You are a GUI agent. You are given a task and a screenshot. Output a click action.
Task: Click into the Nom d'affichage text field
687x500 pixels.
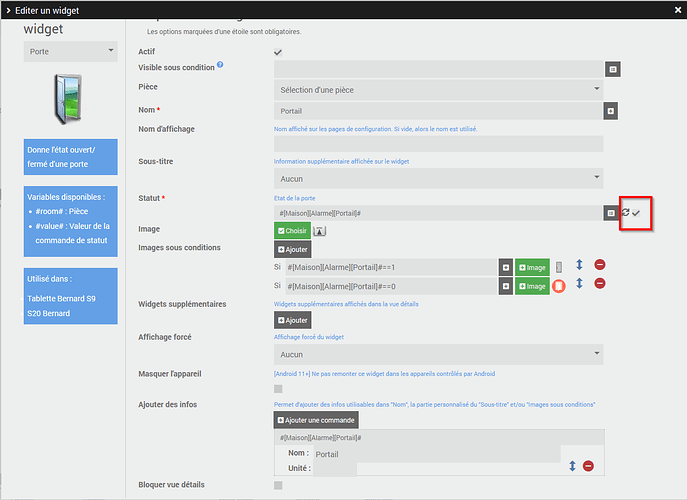click(438, 144)
